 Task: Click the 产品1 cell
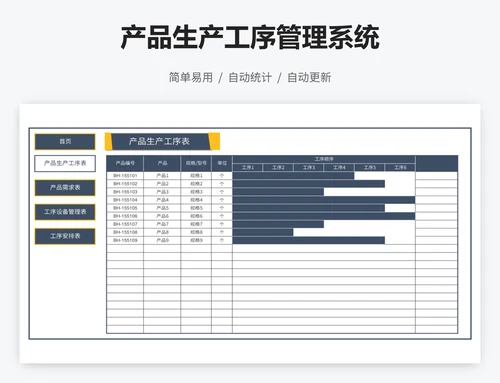[162, 176]
